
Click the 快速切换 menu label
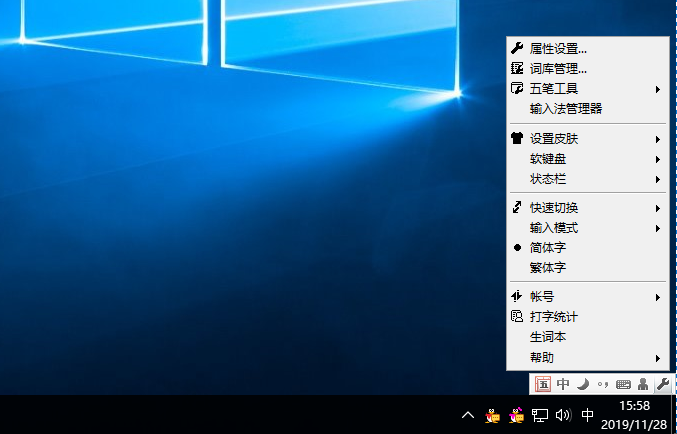tap(554, 208)
